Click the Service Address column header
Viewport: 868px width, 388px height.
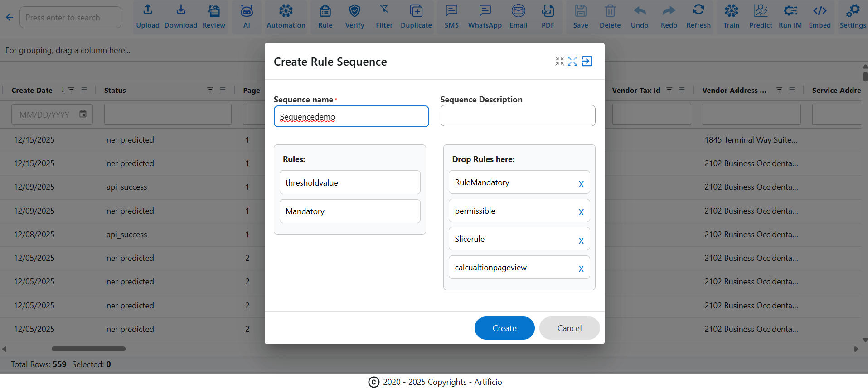[x=836, y=90]
